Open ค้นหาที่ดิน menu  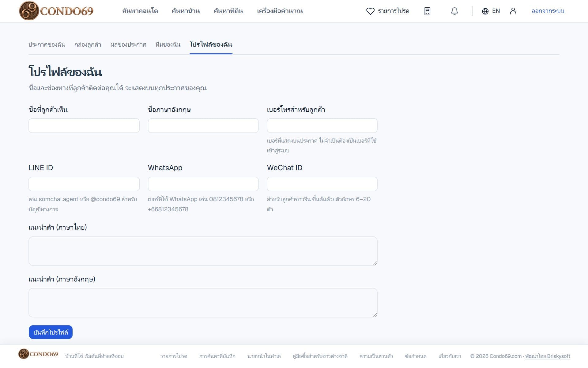pos(228,11)
